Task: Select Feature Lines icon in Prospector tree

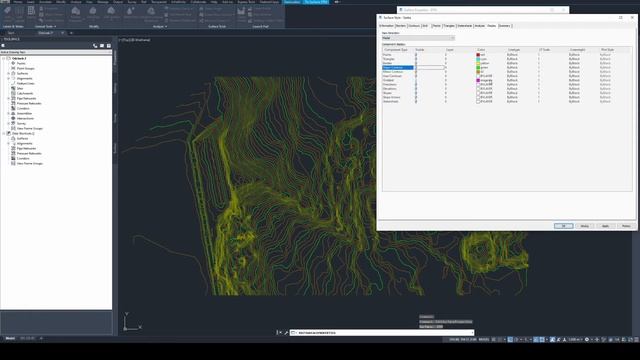Action: pos(13,83)
